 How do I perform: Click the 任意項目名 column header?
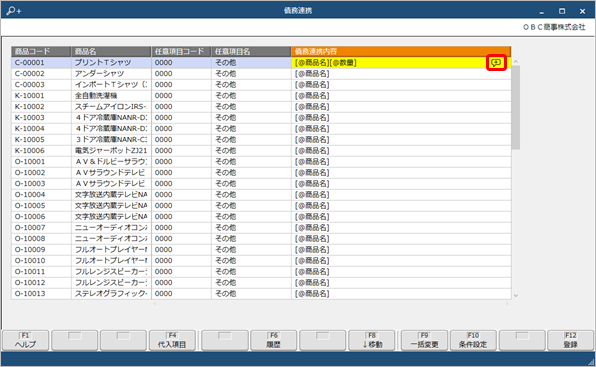[251, 52]
